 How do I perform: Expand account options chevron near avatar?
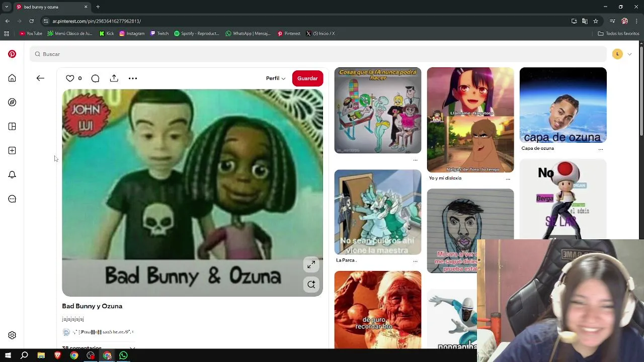629,54
